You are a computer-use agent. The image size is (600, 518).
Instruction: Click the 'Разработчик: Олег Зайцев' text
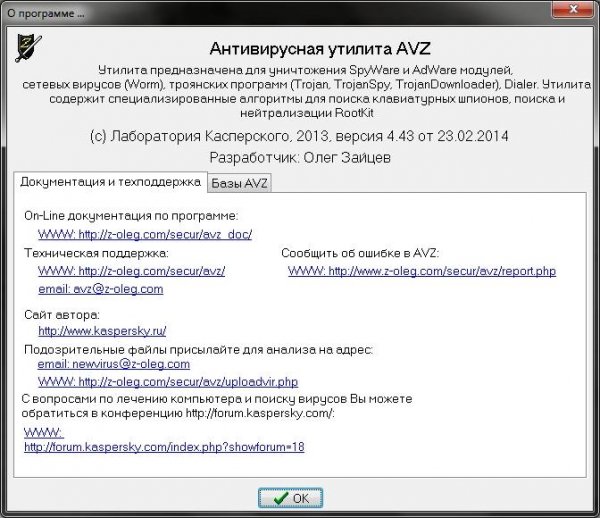coord(300,158)
